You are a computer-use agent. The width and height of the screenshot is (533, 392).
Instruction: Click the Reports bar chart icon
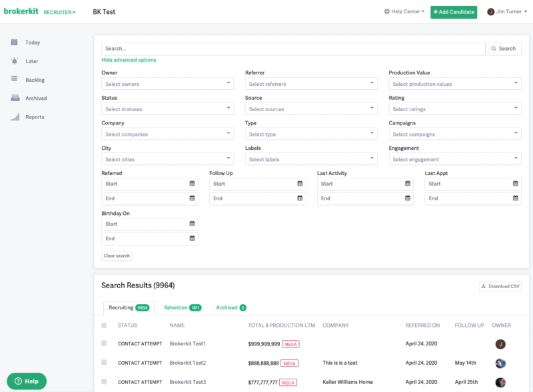pyautogui.click(x=15, y=117)
